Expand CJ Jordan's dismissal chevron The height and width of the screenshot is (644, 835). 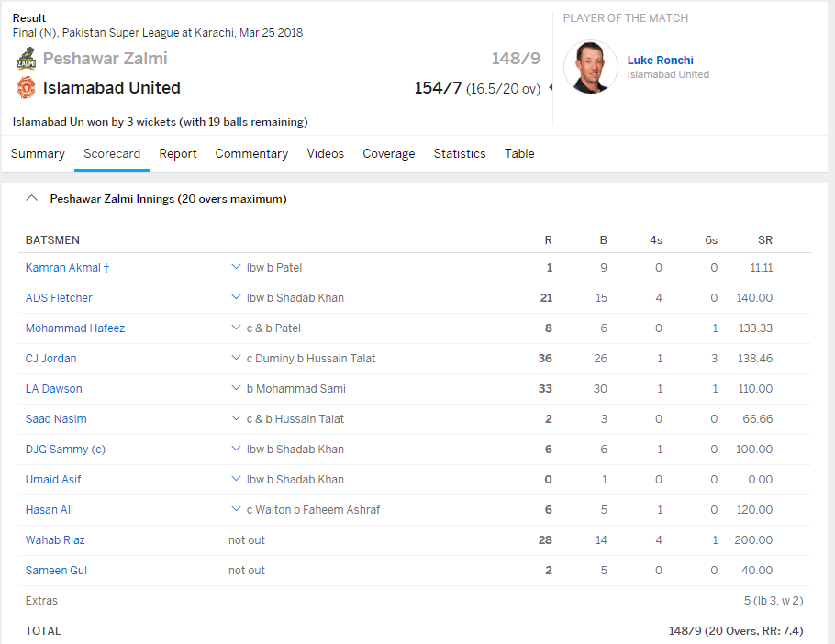[x=236, y=359]
